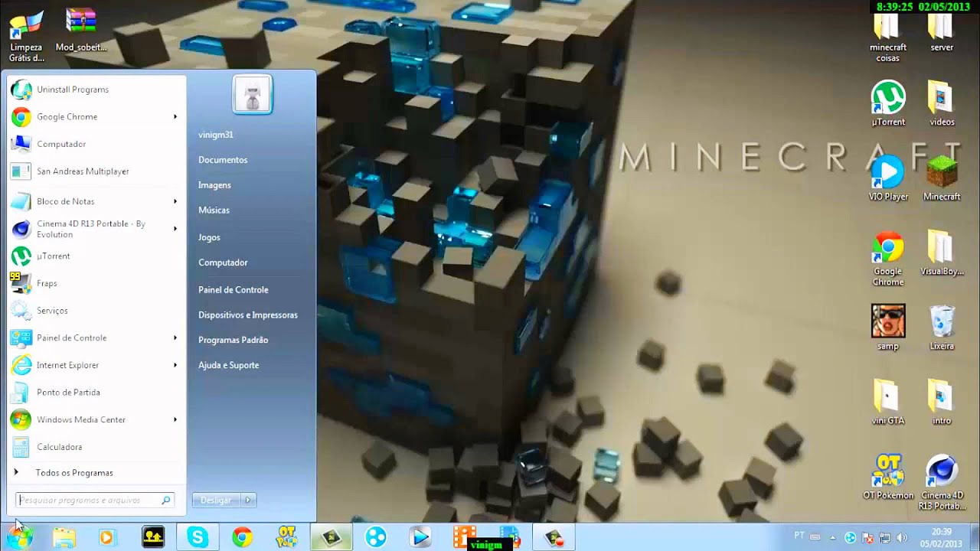This screenshot has width=980, height=551.
Task: Focus the Pesquisar programas e arquivos search box
Action: coord(95,500)
